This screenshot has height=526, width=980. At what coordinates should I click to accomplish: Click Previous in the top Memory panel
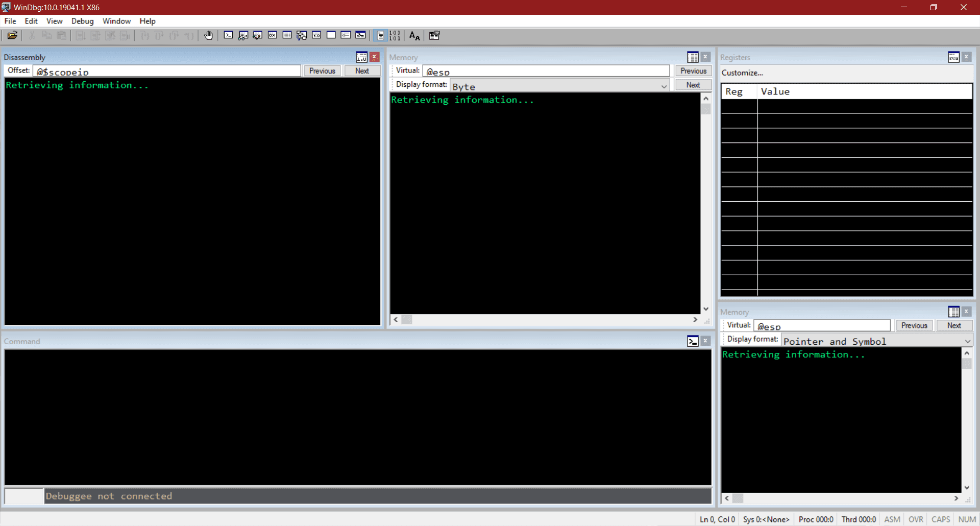(693, 71)
